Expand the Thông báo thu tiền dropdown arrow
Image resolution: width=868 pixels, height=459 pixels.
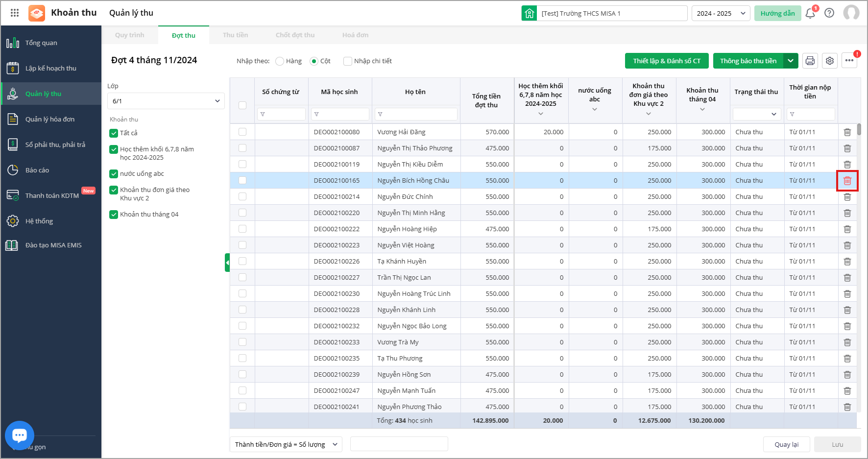pos(791,61)
